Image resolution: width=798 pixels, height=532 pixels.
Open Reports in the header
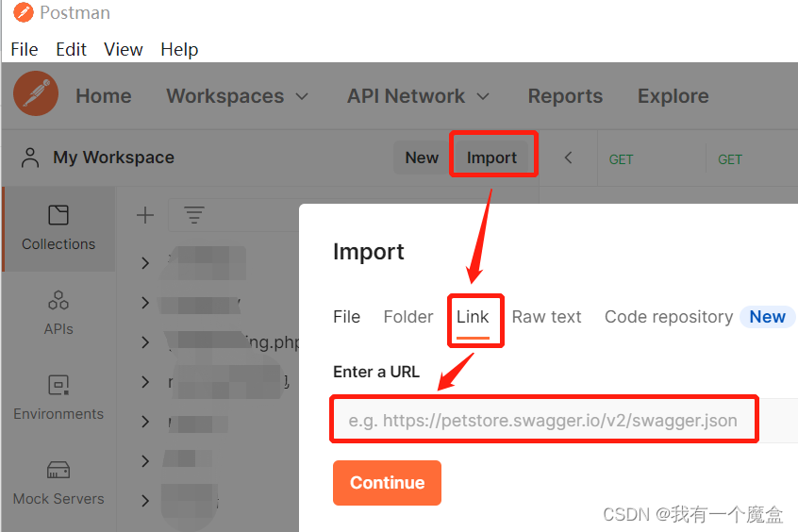click(565, 96)
